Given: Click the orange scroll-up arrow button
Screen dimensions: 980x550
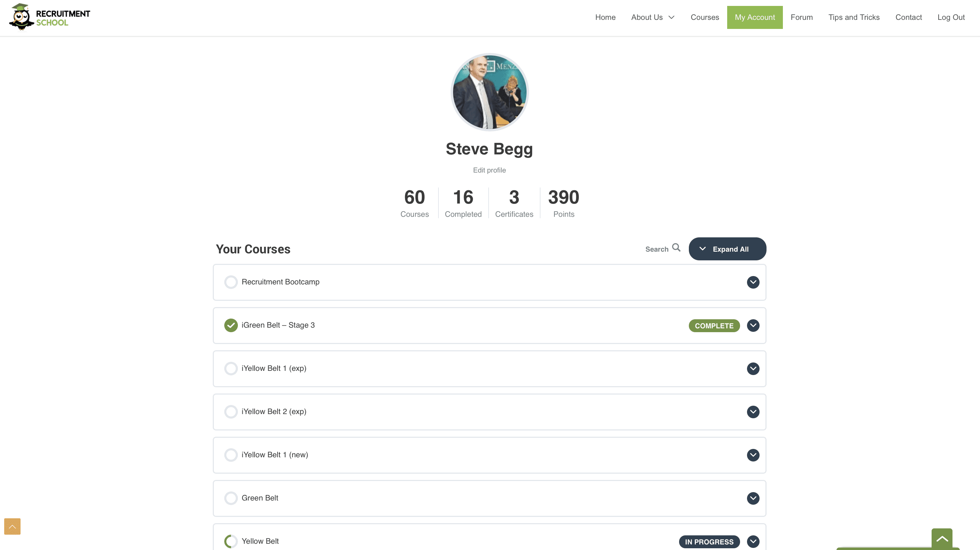Looking at the screenshot, I should tap(12, 526).
